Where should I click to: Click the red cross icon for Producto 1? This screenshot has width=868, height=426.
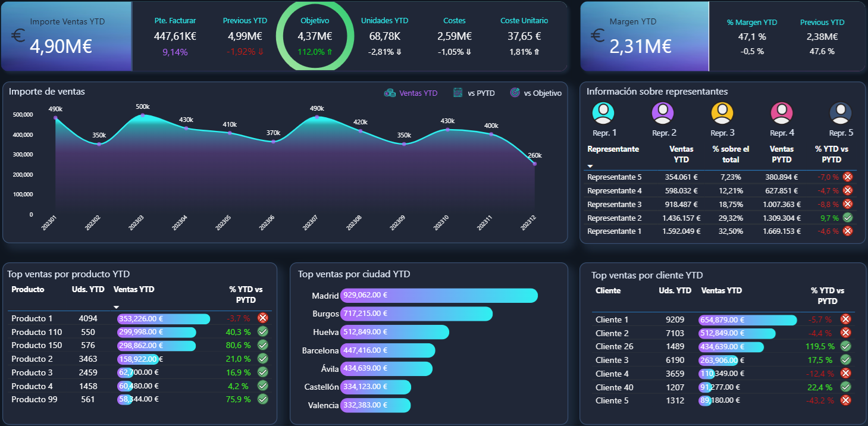coord(262,318)
